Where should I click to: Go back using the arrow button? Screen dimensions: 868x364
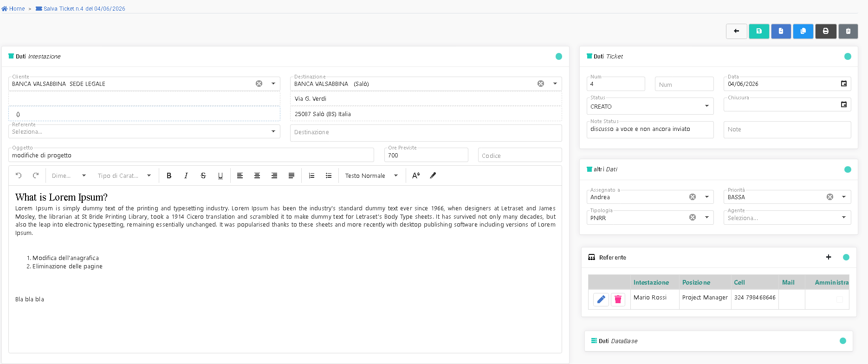point(737,31)
